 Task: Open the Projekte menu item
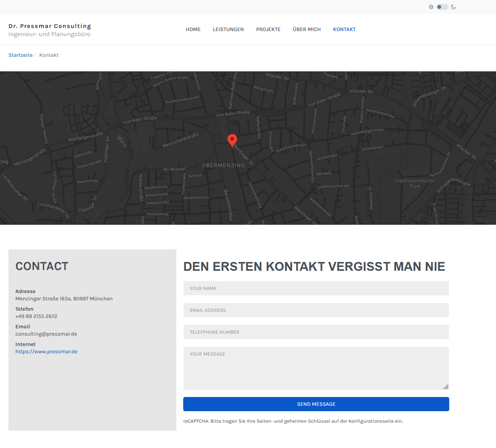[x=268, y=30]
